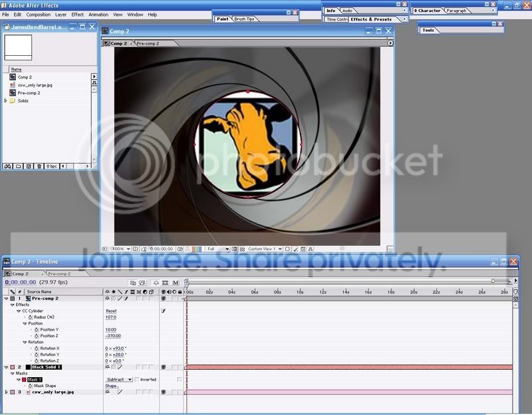The image size is (532, 415).
Task: Toggle the Rotation X stopwatch
Action: (37, 348)
